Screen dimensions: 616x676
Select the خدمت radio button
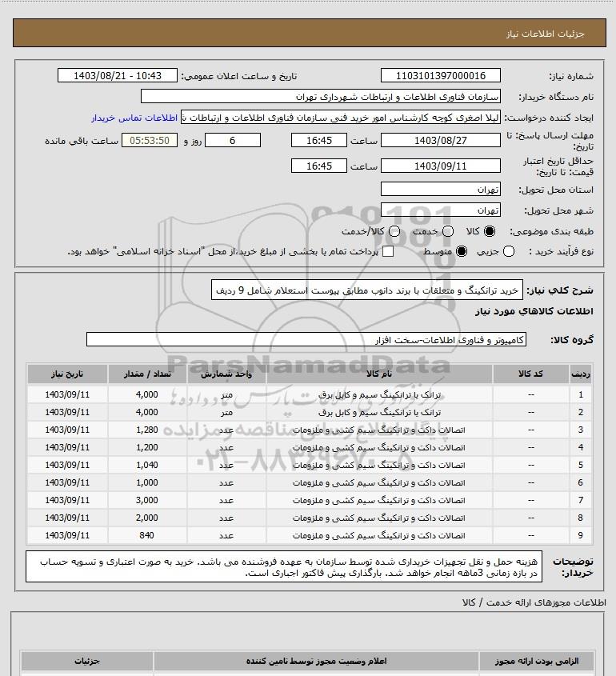[448, 231]
